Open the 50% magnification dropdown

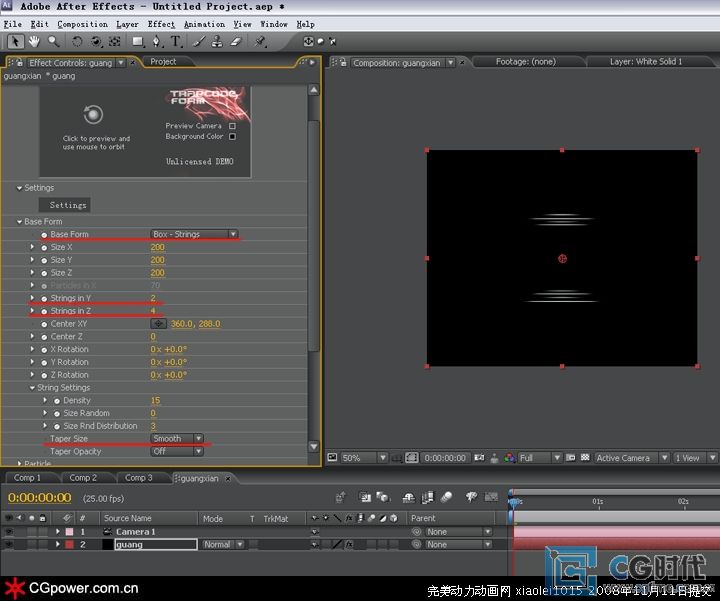tap(364, 458)
